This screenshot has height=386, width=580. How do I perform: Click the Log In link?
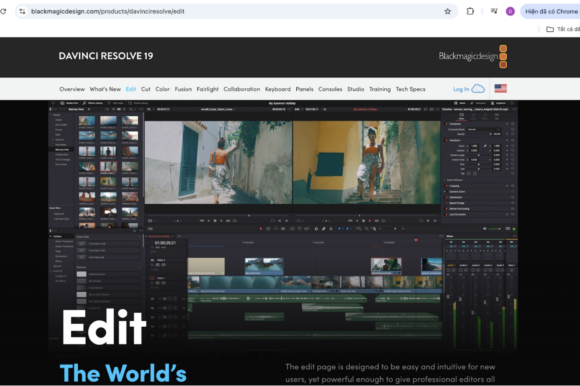461,89
